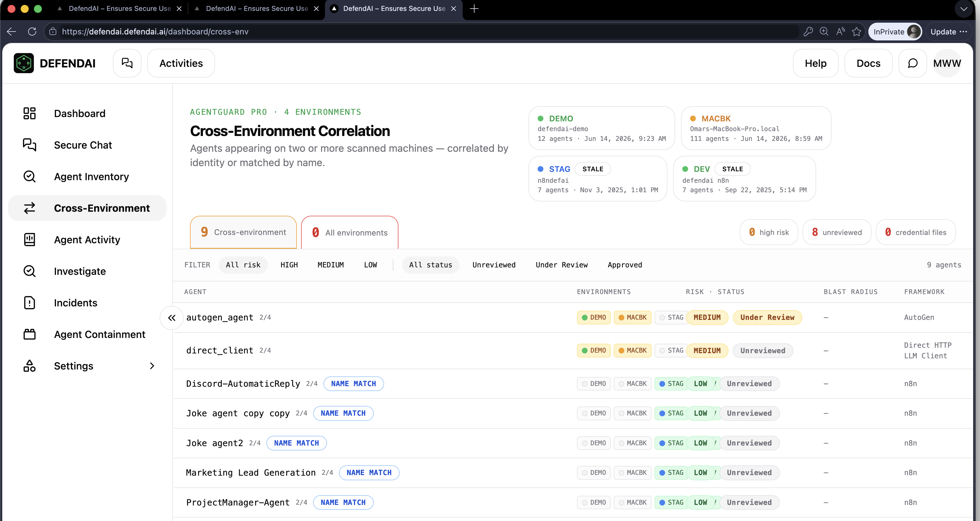Image resolution: width=980 pixels, height=521 pixels.
Task: Open browser Update menu
Action: point(949,32)
